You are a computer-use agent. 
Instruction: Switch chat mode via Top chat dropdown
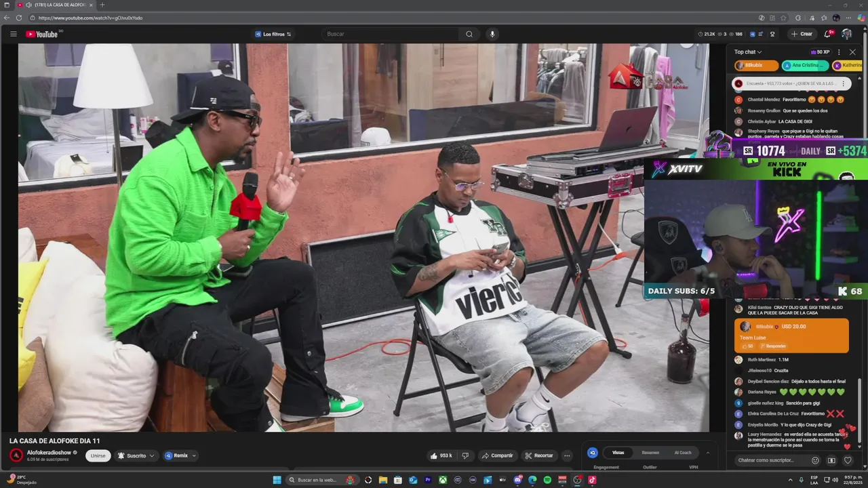(748, 52)
